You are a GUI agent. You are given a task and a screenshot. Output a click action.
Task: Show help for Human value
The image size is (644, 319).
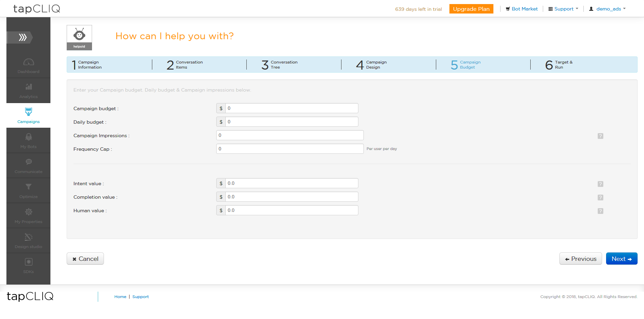point(600,211)
